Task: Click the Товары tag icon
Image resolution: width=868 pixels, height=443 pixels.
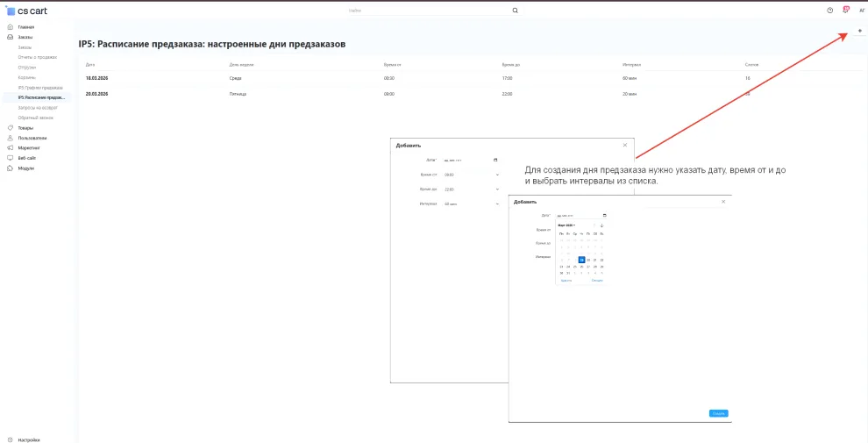Action: pos(10,128)
